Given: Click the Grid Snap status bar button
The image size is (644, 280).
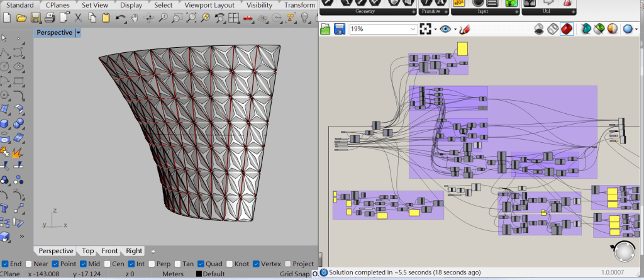Looking at the screenshot, I should pyautogui.click(x=295, y=274).
